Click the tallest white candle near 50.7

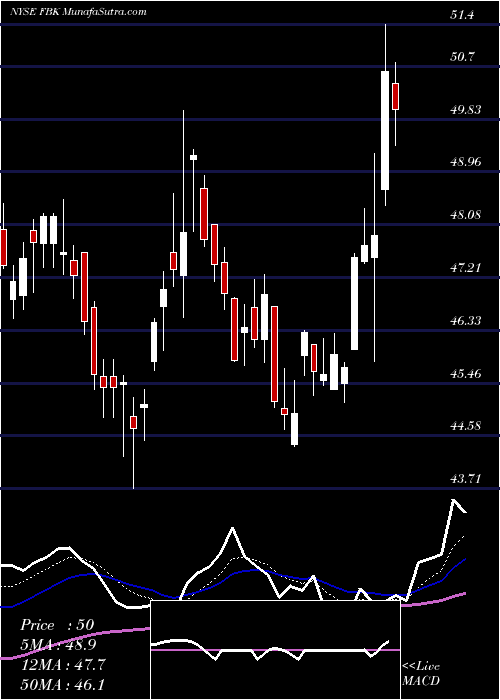pyautogui.click(x=385, y=130)
